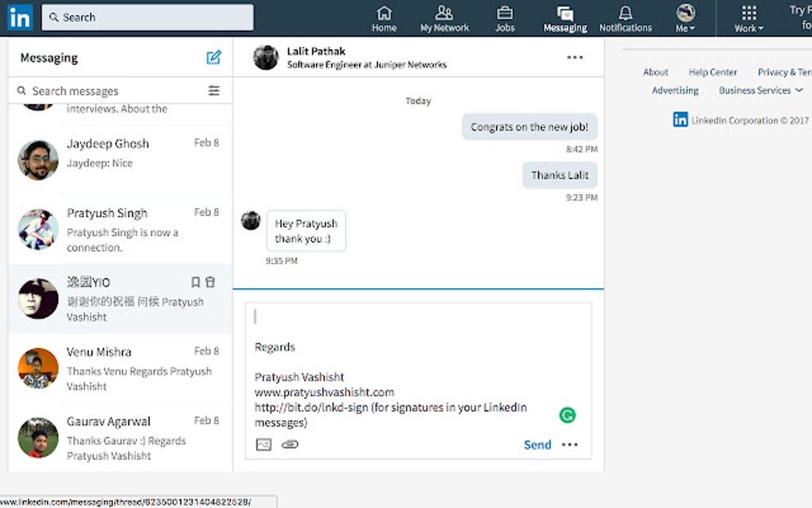The height and width of the screenshot is (508, 812).
Task: Expand the Work menu
Action: 747,18
